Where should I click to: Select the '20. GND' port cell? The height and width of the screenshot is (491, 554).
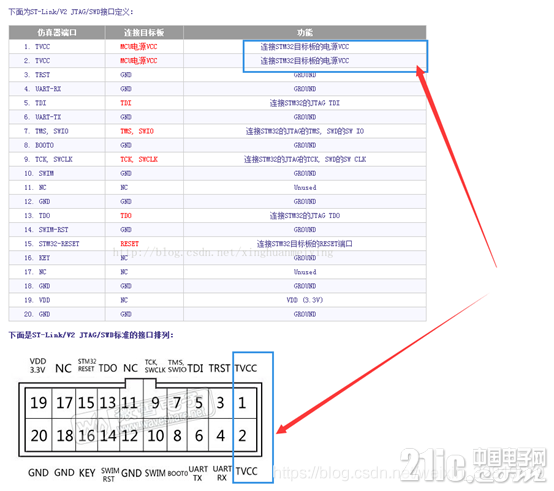click(57, 314)
